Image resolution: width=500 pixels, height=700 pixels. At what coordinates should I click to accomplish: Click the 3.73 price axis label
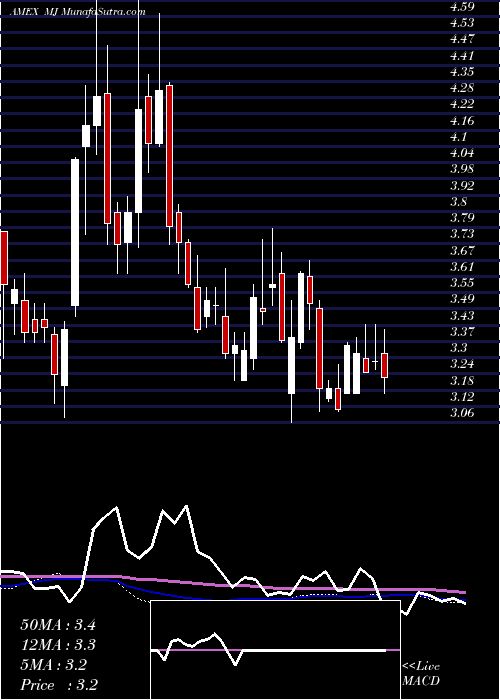(462, 233)
